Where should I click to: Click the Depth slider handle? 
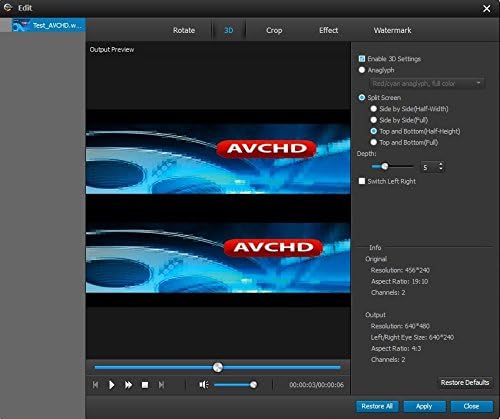pyautogui.click(x=385, y=166)
